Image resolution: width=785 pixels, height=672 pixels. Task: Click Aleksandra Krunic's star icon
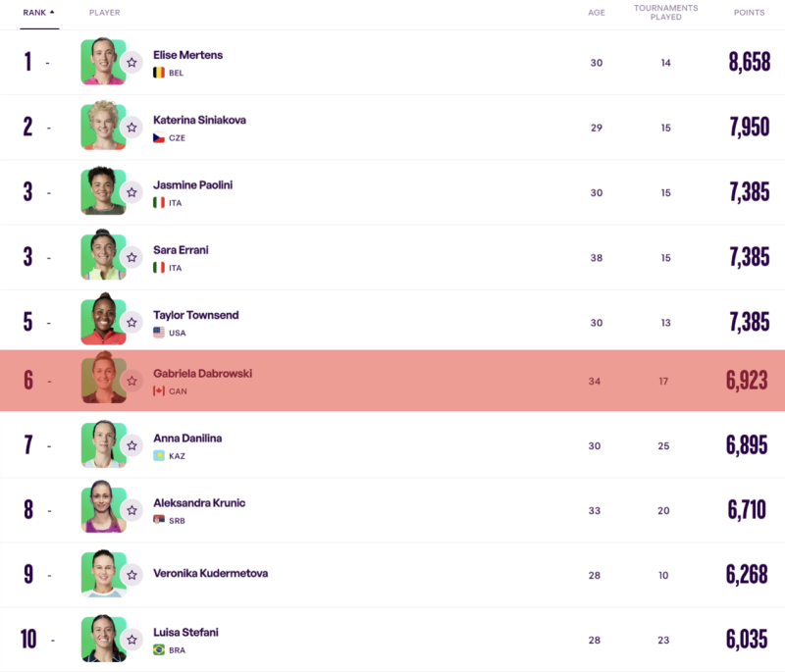tap(131, 509)
